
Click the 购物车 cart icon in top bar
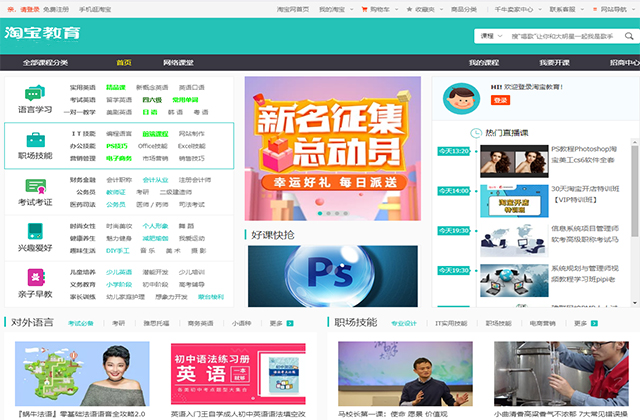tap(364, 9)
